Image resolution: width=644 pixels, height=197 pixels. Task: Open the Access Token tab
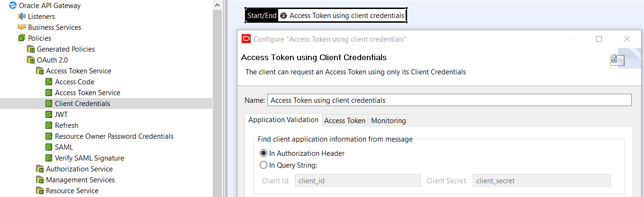(x=345, y=121)
